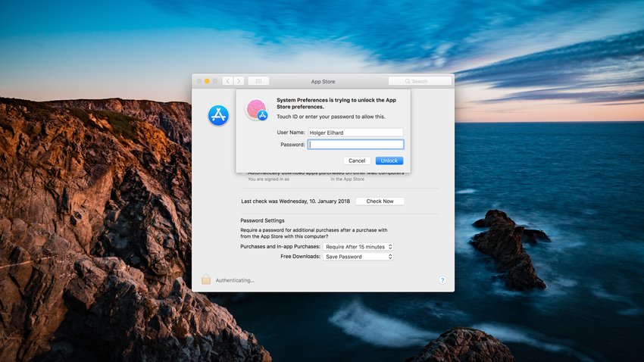
Task: Focus the Password input field
Action: tap(355, 145)
